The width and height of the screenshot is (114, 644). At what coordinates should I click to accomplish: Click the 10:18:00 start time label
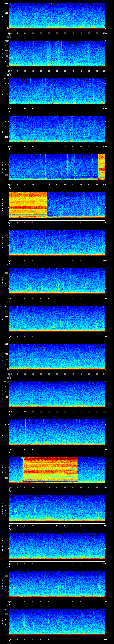click(9, 184)
